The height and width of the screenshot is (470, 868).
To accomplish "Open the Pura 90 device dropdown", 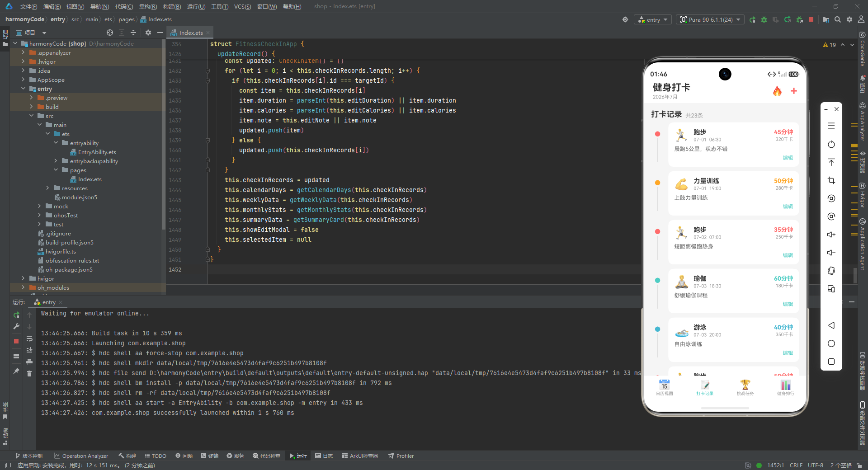I will click(x=710, y=19).
